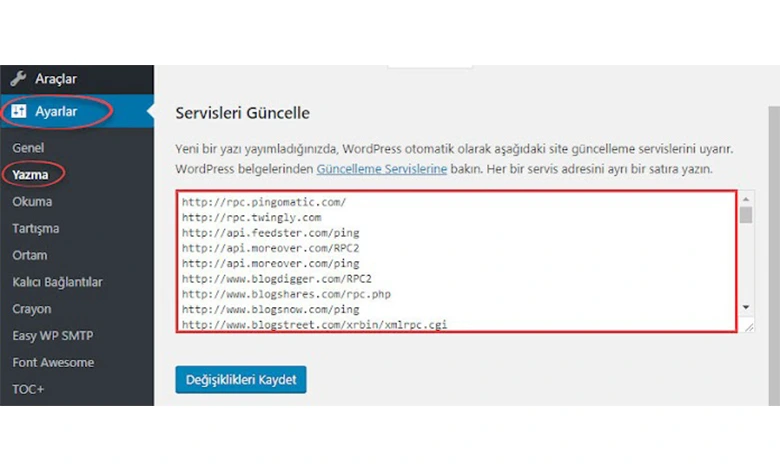This screenshot has height=470, width=780.
Task: Open Easy WP SMTP settings
Action: pyautogui.click(x=52, y=336)
